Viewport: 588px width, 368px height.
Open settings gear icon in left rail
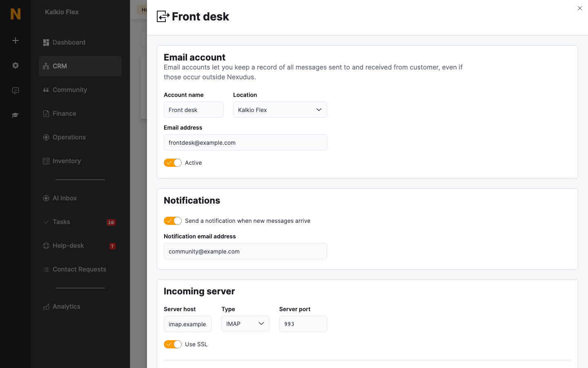click(x=16, y=65)
